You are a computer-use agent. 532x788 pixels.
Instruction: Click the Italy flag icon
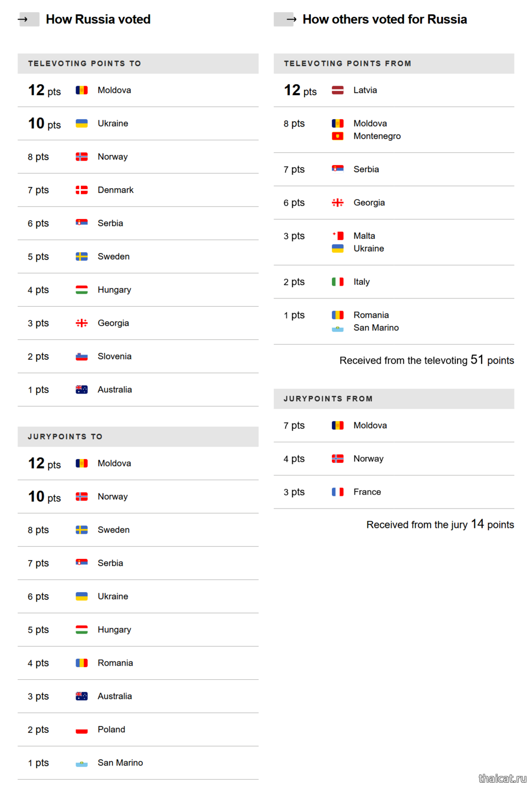[x=338, y=282]
